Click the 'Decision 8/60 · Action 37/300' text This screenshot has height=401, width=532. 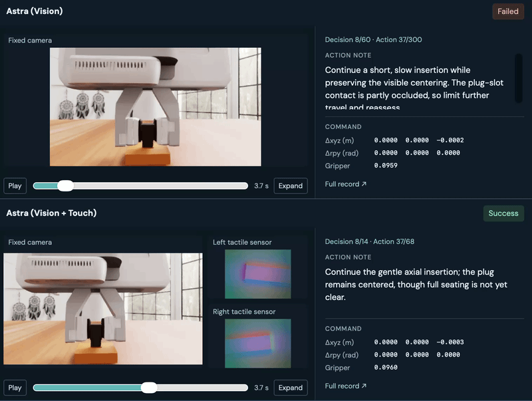click(x=374, y=40)
